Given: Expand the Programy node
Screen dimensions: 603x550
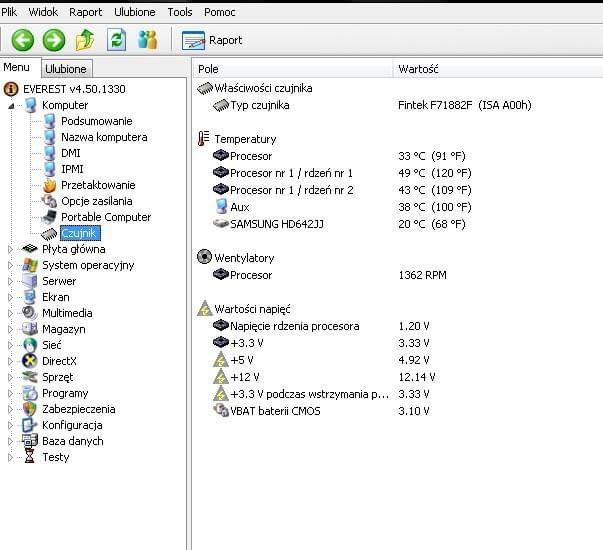Looking at the screenshot, I should pyautogui.click(x=10, y=393).
